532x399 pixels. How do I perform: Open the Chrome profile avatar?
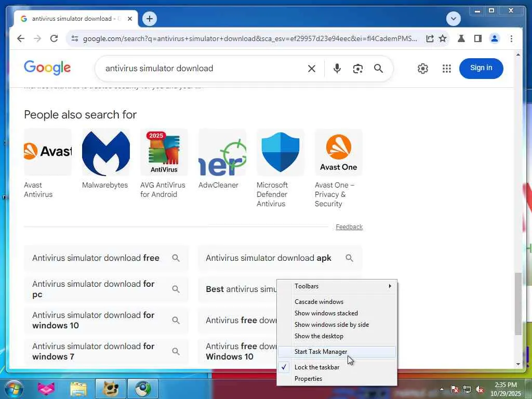495,38
